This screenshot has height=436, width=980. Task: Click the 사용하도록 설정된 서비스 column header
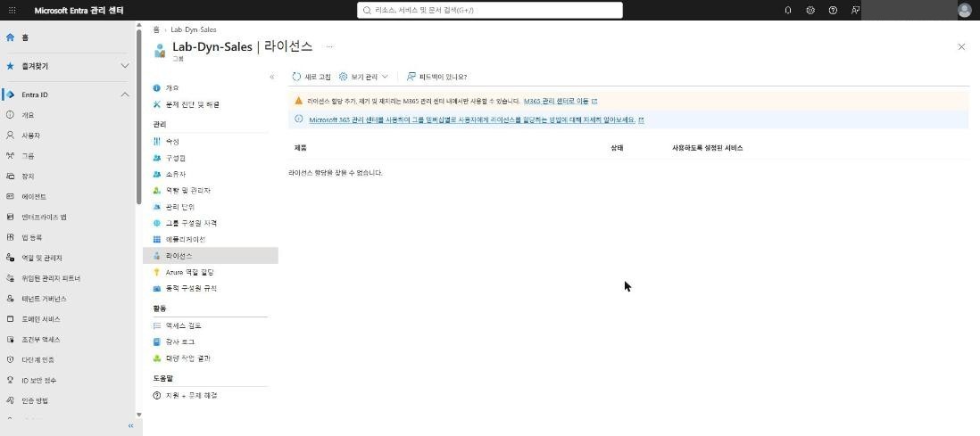tap(708, 148)
